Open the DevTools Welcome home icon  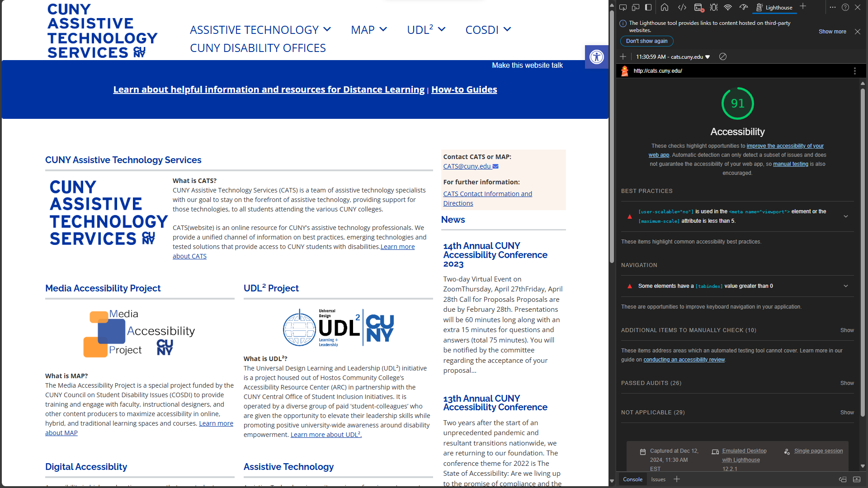pos(665,7)
